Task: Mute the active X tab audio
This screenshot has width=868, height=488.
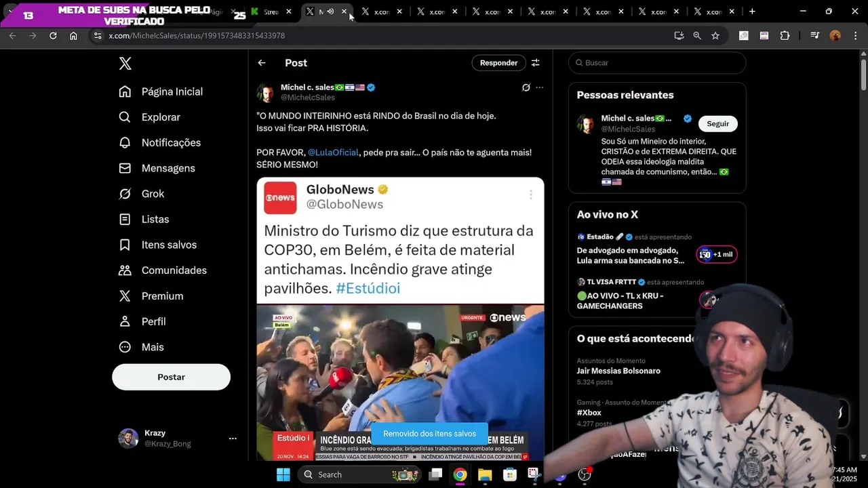Action: (330, 12)
